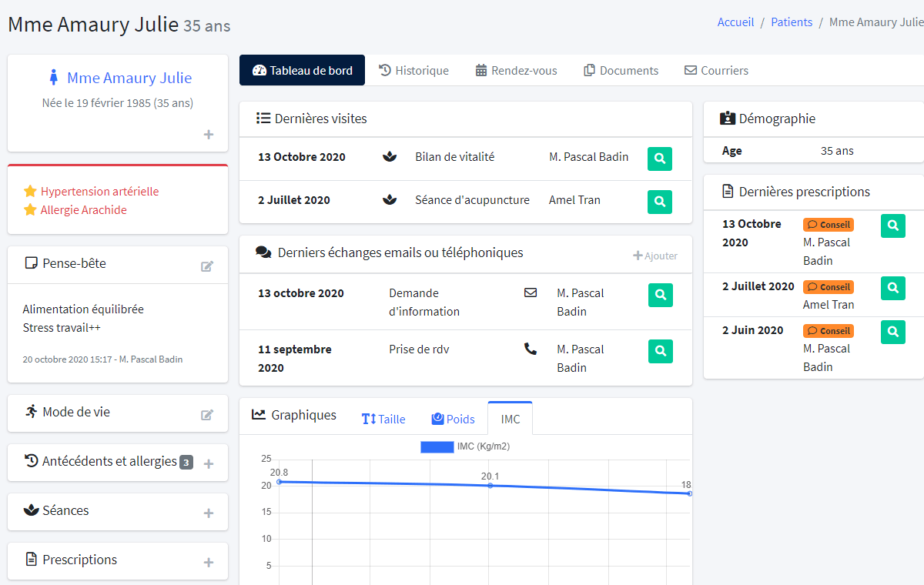This screenshot has width=924, height=585.
Task: Show the Taille chart tab
Action: tap(383, 419)
